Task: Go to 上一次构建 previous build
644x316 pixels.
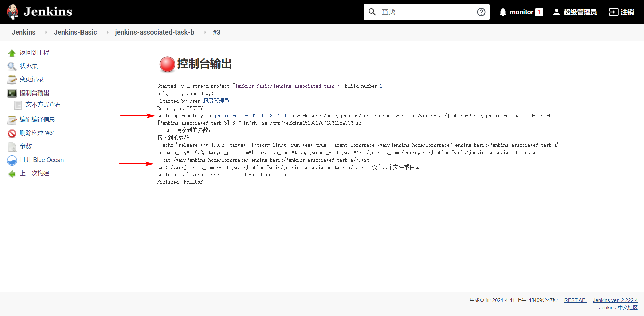Action: pyautogui.click(x=34, y=173)
